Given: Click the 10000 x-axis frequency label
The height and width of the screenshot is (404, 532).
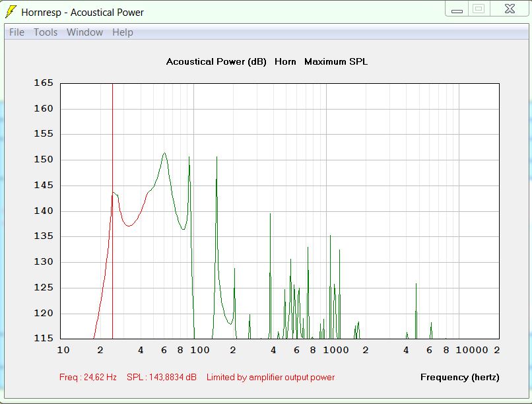Looking at the screenshot, I should pyautogui.click(x=472, y=350).
